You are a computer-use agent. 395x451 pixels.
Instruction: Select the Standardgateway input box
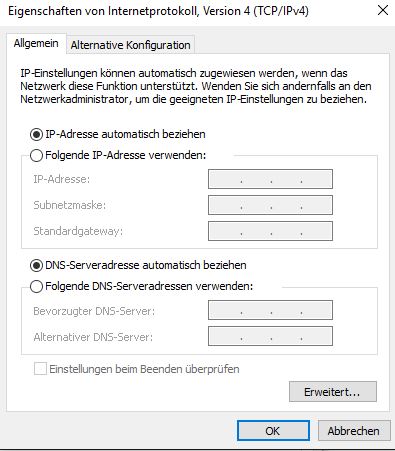(x=270, y=231)
